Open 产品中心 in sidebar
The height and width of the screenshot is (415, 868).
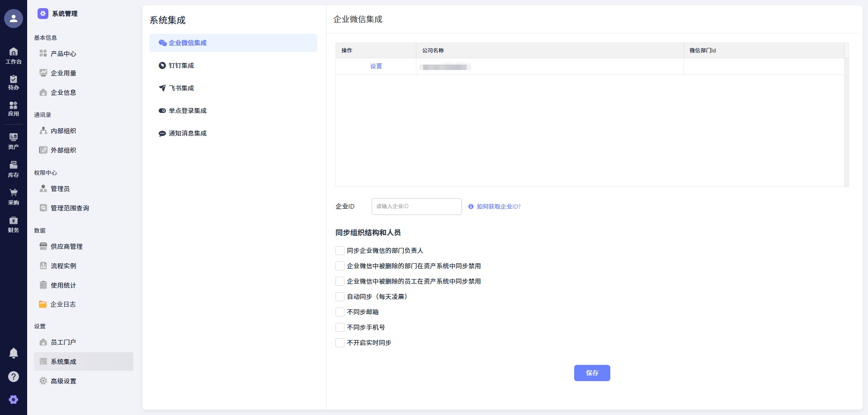coord(84,54)
